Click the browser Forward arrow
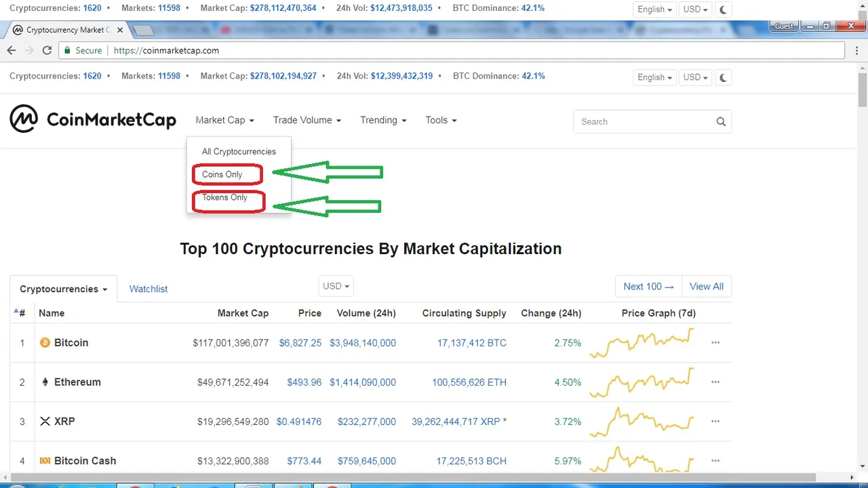This screenshot has width=868, height=488. [x=29, y=50]
